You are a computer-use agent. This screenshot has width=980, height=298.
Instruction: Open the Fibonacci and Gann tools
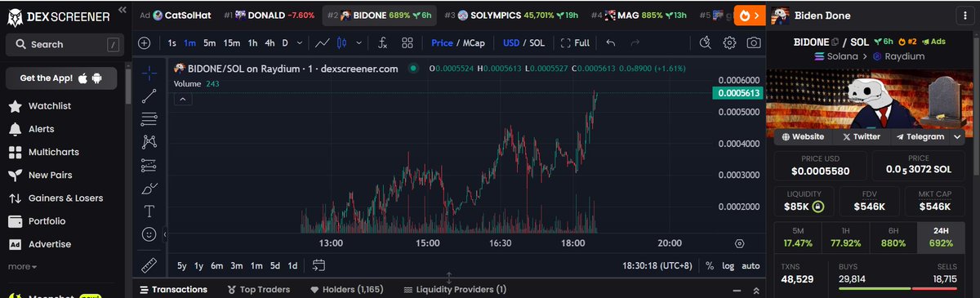[x=149, y=119]
